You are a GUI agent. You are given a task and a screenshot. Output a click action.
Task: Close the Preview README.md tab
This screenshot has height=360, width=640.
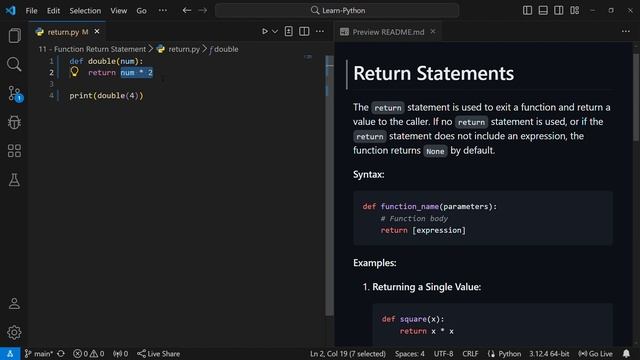click(x=433, y=31)
